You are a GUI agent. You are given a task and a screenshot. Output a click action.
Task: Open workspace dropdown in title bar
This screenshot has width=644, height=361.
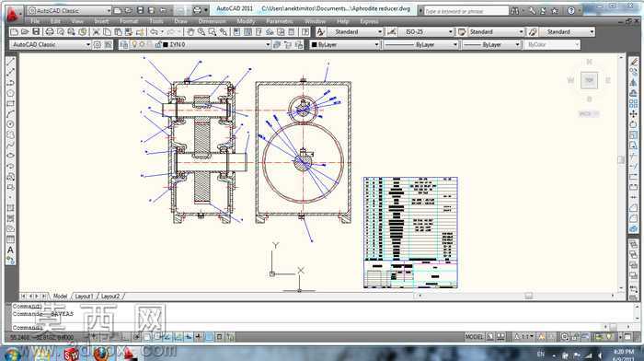(x=70, y=11)
